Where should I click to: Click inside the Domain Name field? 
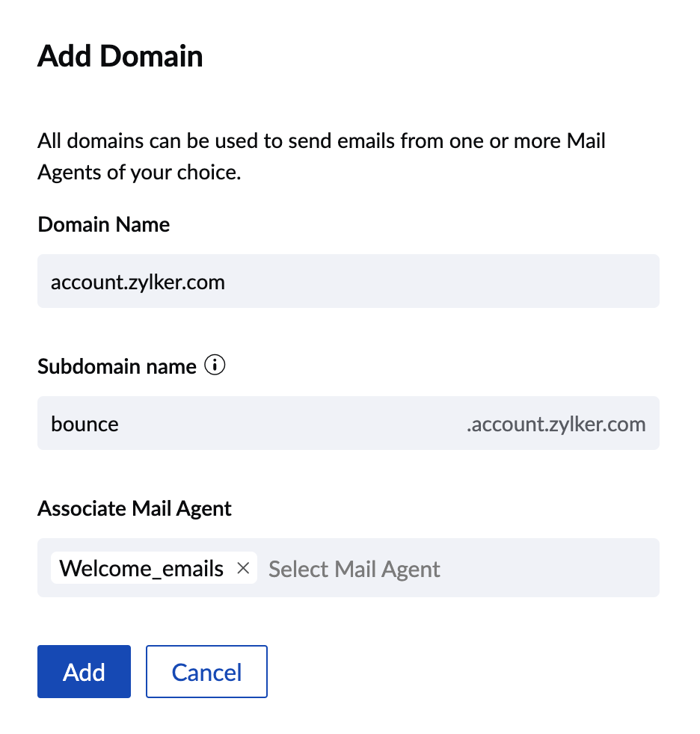pyautogui.click(x=348, y=281)
